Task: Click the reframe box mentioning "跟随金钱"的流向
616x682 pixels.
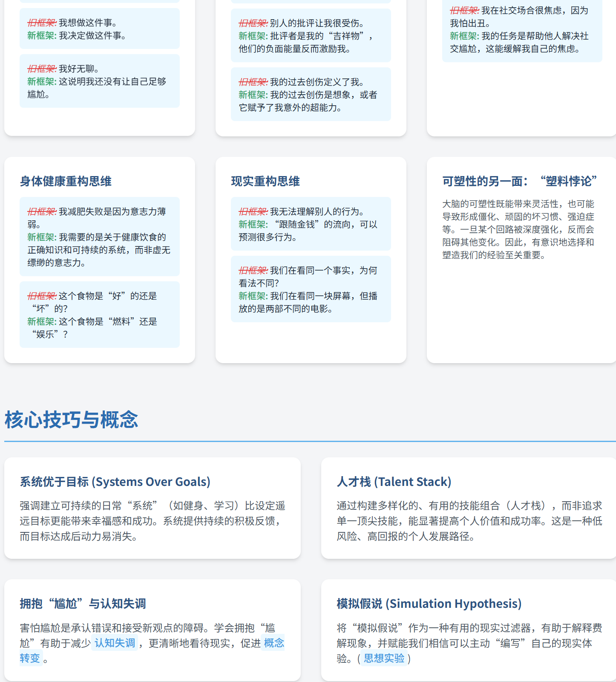Action: pyautogui.click(x=311, y=224)
